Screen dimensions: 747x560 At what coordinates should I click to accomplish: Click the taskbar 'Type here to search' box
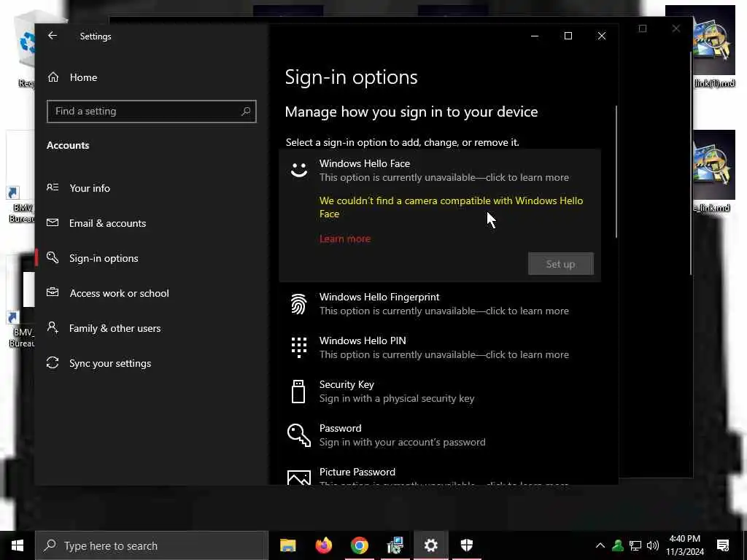[152, 545]
